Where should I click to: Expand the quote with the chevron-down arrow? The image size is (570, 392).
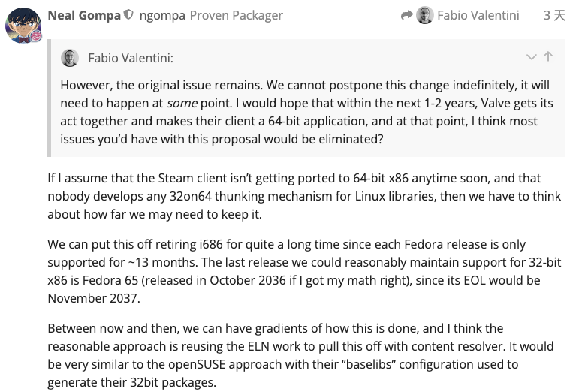pos(532,57)
